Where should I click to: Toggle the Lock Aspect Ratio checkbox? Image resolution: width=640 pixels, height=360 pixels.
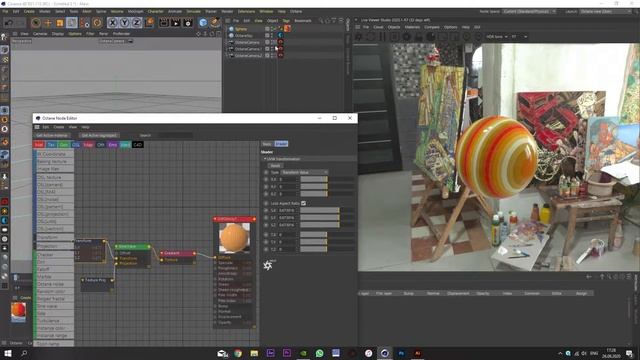303,203
